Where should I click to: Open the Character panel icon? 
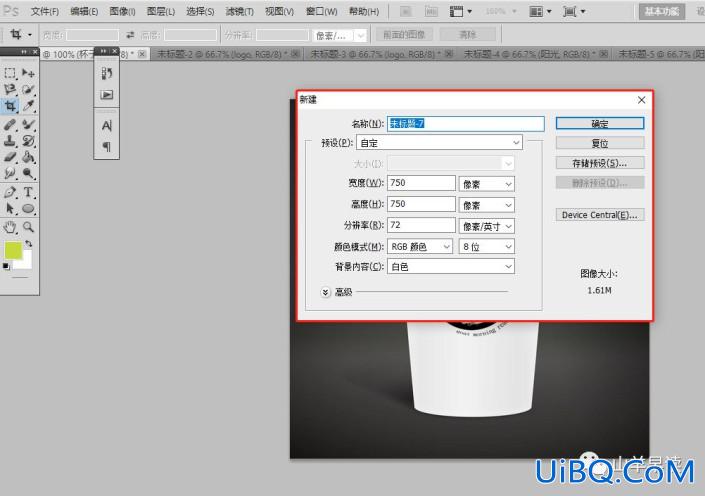pyautogui.click(x=107, y=125)
